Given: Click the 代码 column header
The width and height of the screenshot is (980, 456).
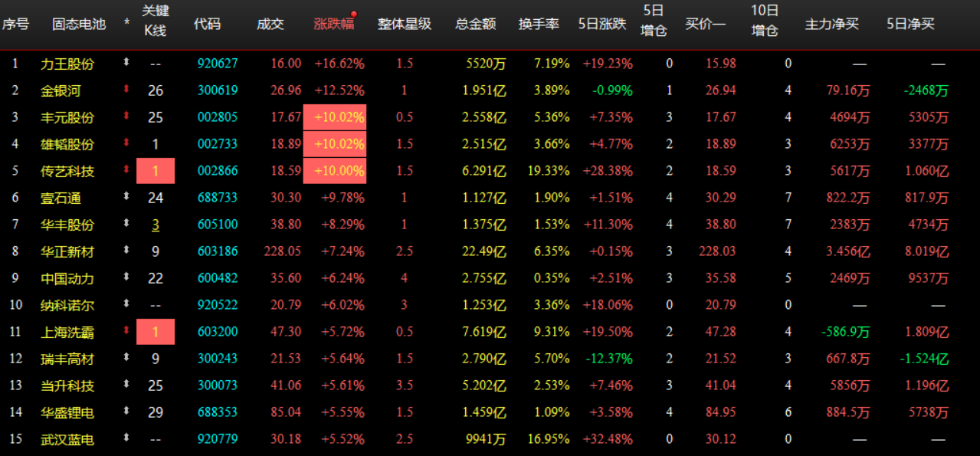Looking at the screenshot, I should [x=207, y=24].
